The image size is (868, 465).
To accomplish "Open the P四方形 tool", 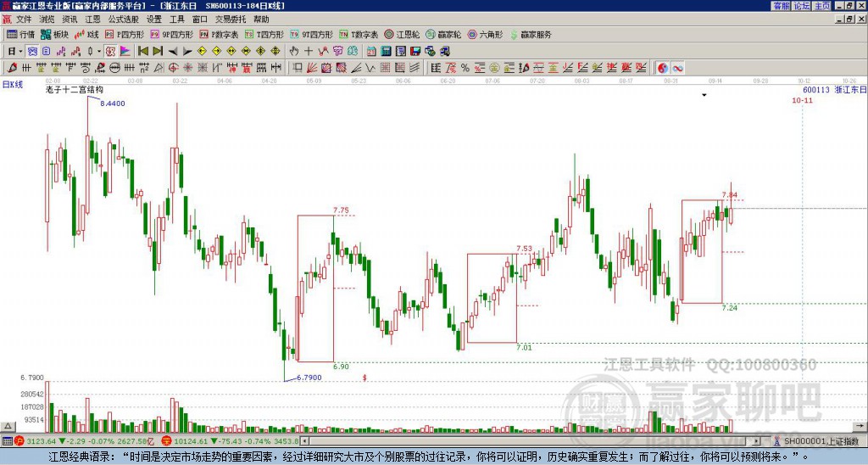I will pos(125,34).
